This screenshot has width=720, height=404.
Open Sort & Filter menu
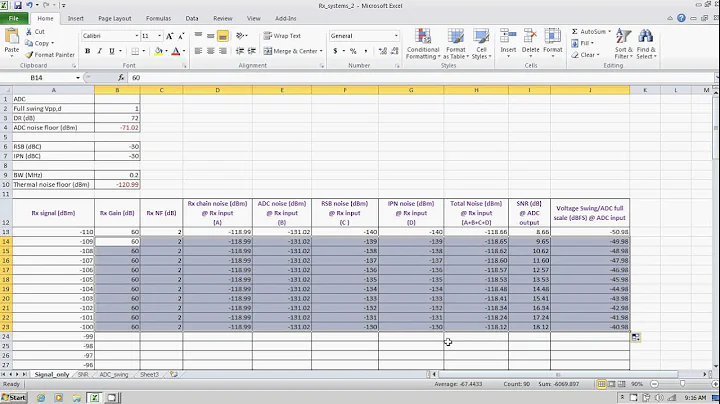point(624,44)
